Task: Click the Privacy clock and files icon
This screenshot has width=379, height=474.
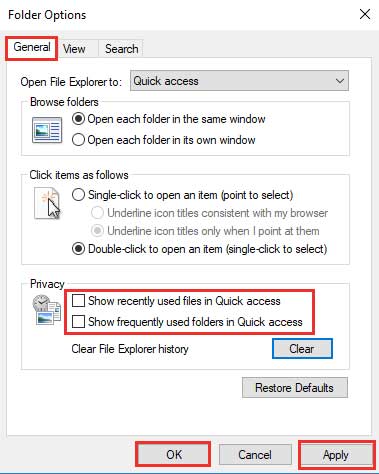Action: [46, 309]
